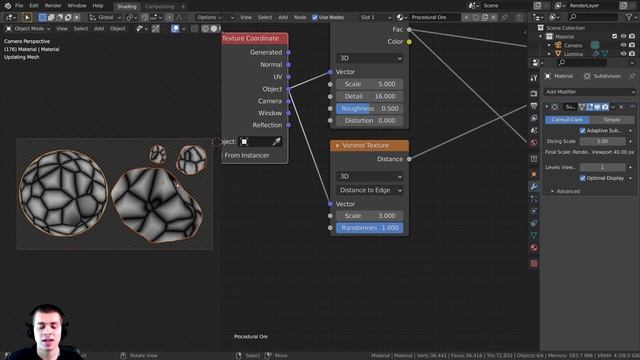Screen dimensions: 640x360
Task: Click the Blender logo icon
Action: [x=7, y=6]
